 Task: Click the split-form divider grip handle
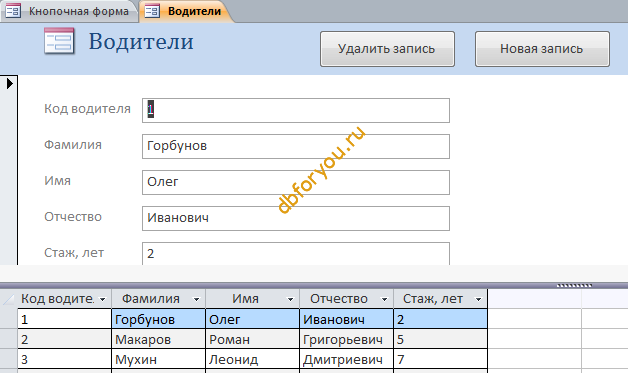pyautogui.click(x=574, y=286)
